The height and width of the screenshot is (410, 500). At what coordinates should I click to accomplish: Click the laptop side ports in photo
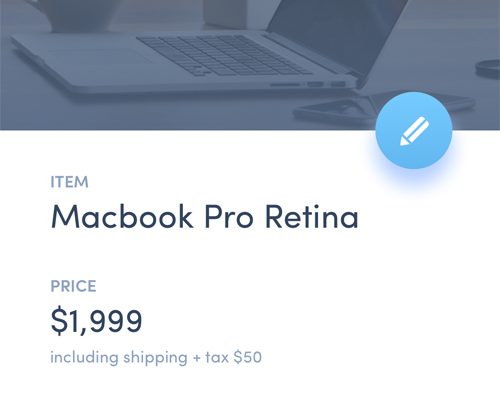pos(308,84)
